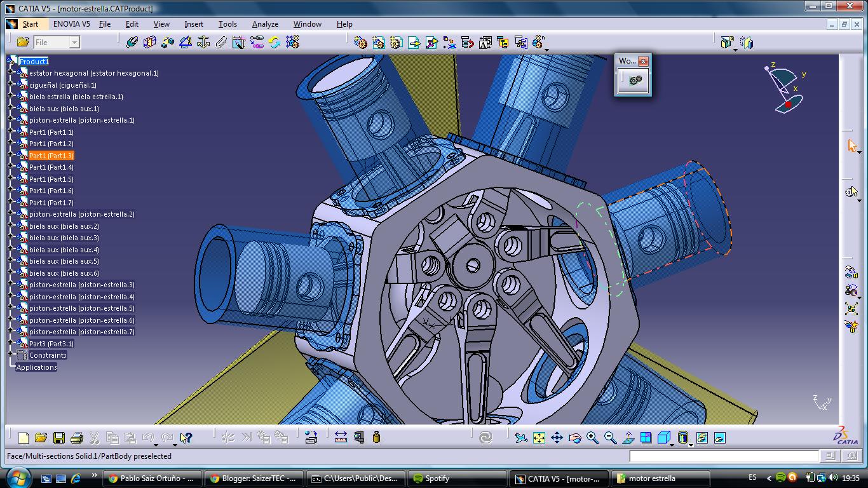Click the Zoom Out magnifier

point(610,437)
